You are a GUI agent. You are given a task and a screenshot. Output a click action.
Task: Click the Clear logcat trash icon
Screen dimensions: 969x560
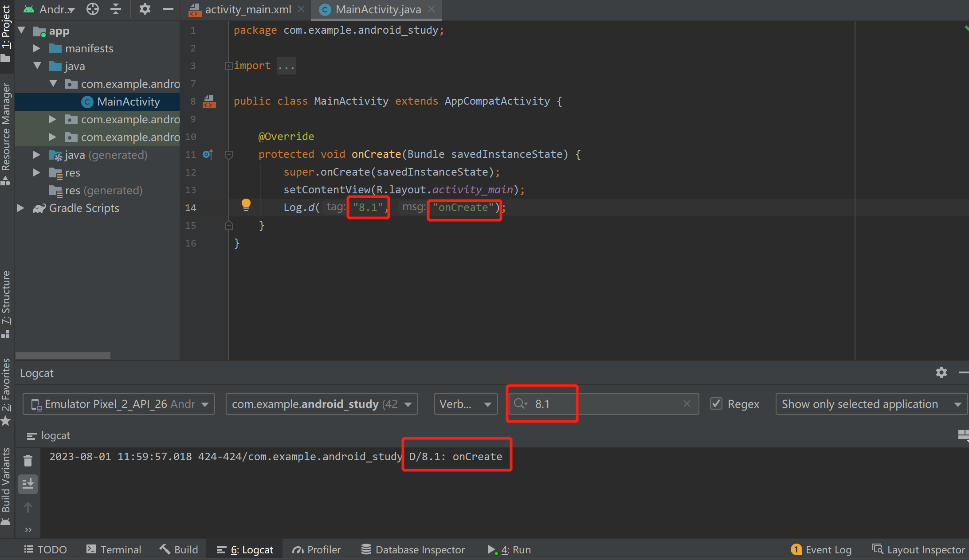tap(28, 461)
